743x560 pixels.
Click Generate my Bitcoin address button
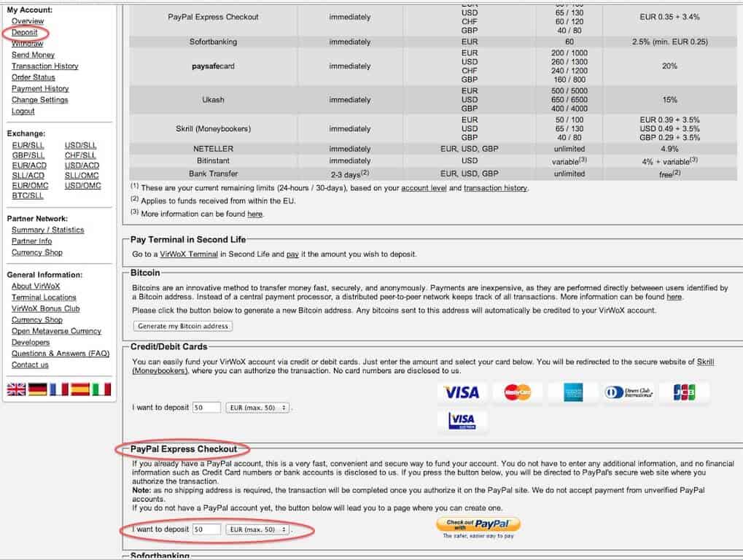pyautogui.click(x=183, y=327)
